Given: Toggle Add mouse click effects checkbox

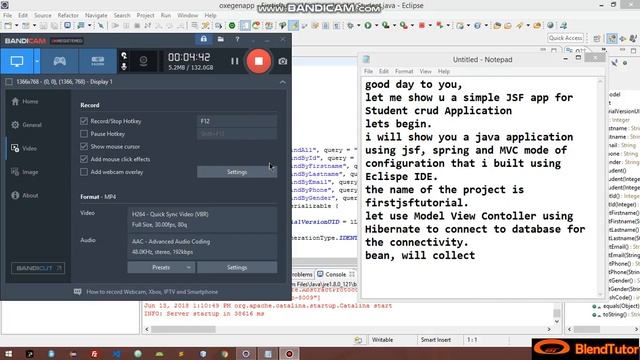Looking at the screenshot, I should [84, 159].
